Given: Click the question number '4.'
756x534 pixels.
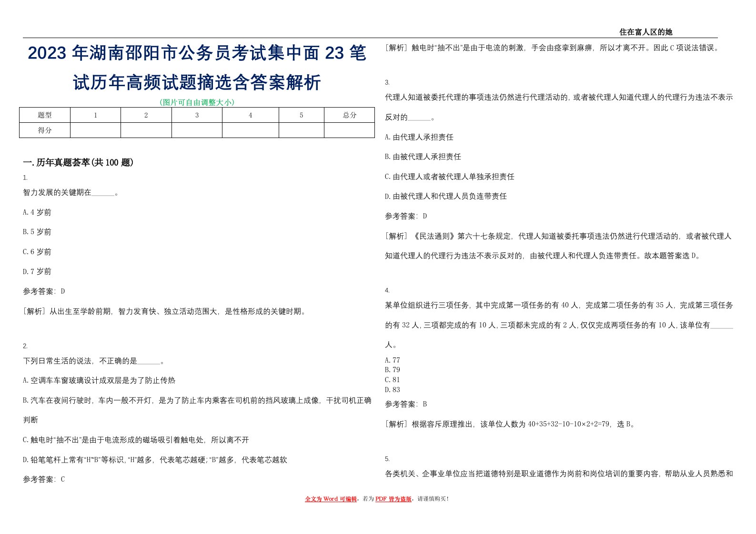Looking at the screenshot, I should [387, 291].
